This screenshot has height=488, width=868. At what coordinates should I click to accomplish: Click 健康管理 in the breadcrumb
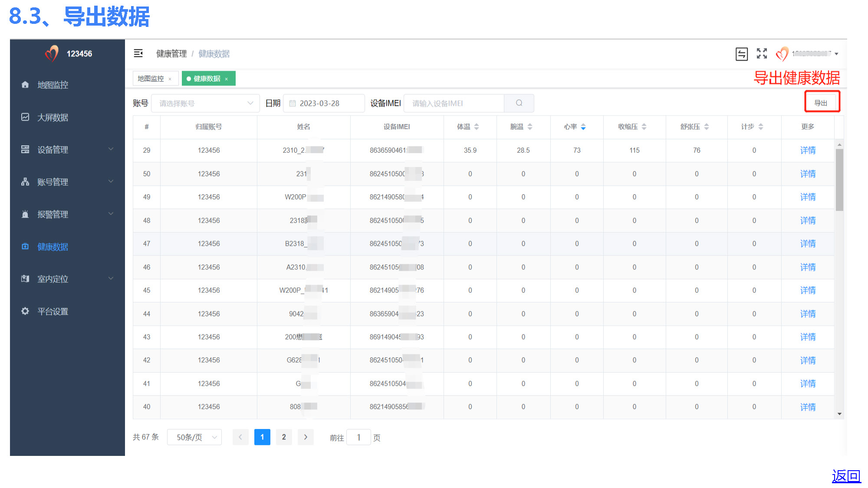coord(171,54)
